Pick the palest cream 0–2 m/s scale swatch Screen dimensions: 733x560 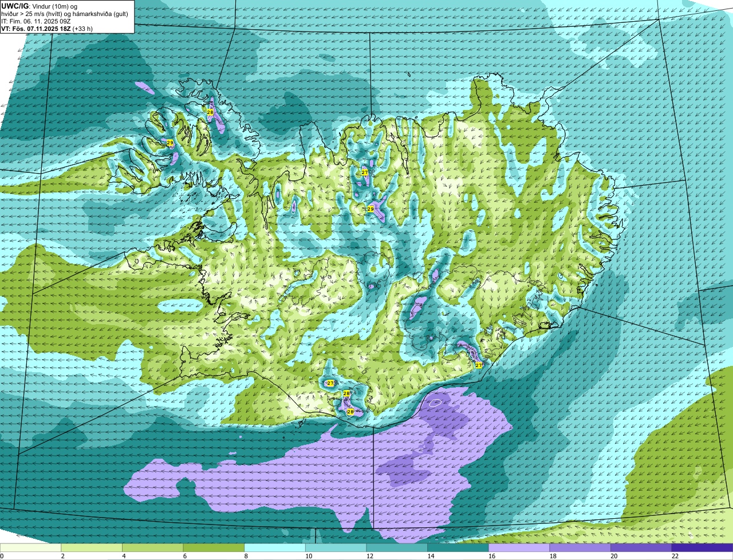pyautogui.click(x=30, y=547)
